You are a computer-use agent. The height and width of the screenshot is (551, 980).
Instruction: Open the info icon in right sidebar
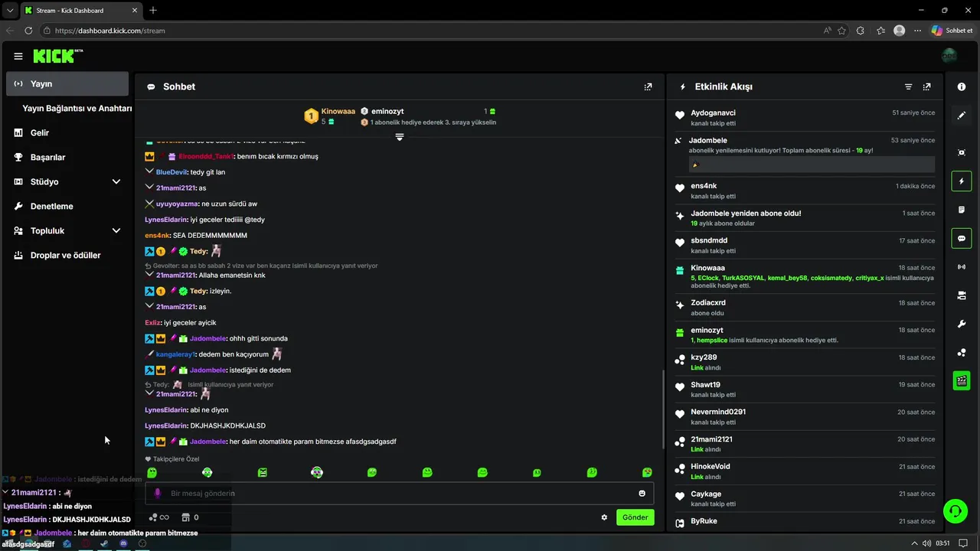click(x=962, y=86)
